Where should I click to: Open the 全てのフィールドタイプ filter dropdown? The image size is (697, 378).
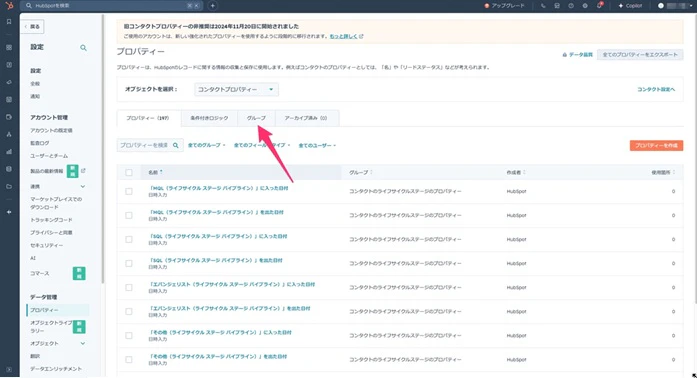(262, 145)
